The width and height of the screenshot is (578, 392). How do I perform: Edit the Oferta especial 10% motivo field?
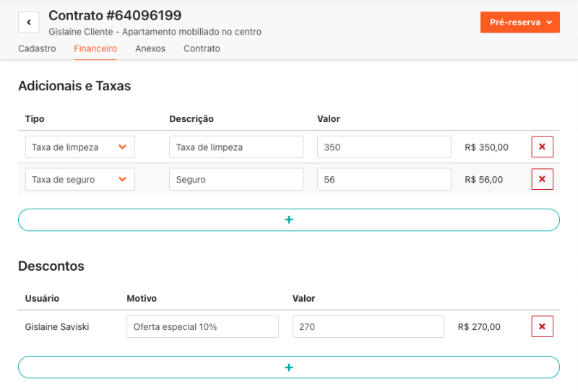pos(202,326)
